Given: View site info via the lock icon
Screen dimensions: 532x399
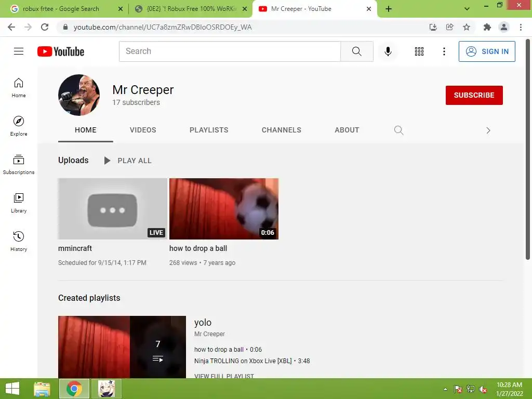Looking at the screenshot, I should point(65,27).
